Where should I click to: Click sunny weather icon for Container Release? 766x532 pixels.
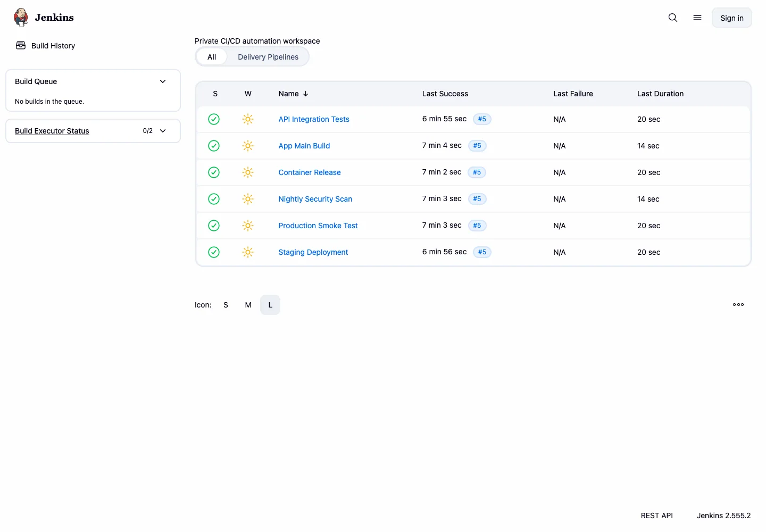click(x=248, y=172)
